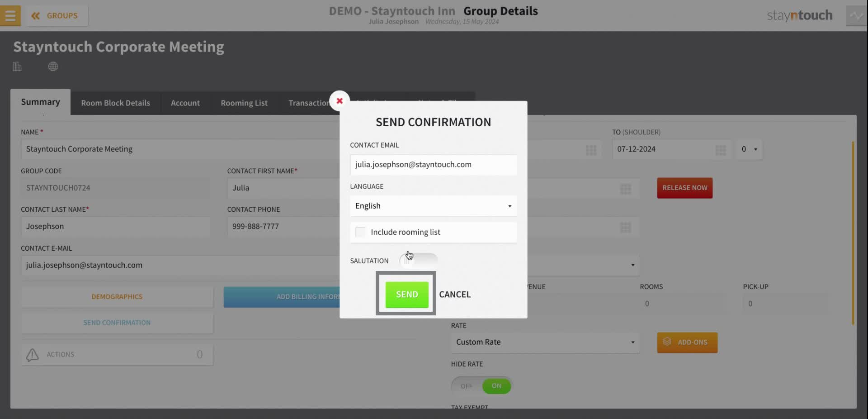
Task: Click the orange vertical scrollbar
Action: pyautogui.click(x=853, y=233)
